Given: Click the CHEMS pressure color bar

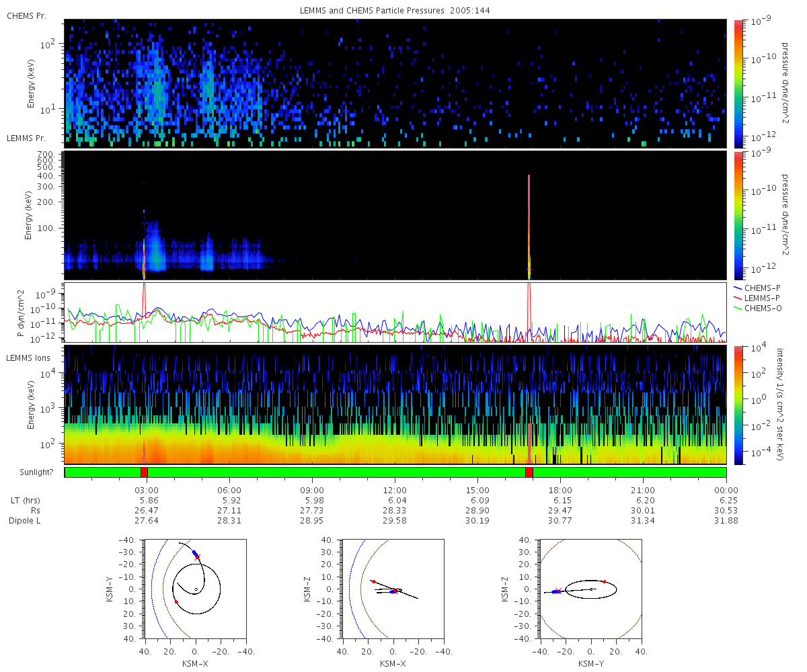Looking at the screenshot, I should click(x=738, y=83).
